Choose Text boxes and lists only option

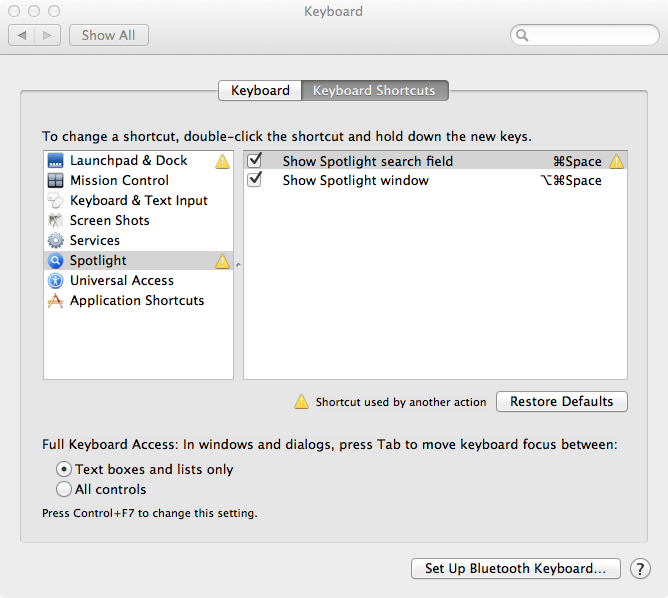(64, 469)
